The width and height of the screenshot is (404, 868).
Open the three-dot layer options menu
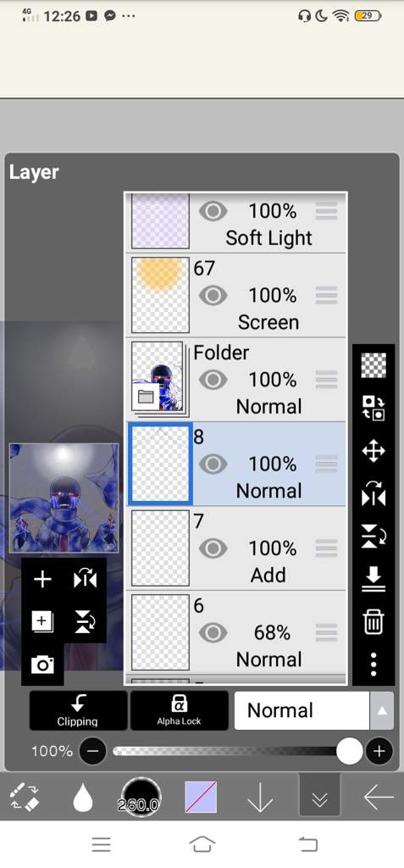click(x=374, y=664)
